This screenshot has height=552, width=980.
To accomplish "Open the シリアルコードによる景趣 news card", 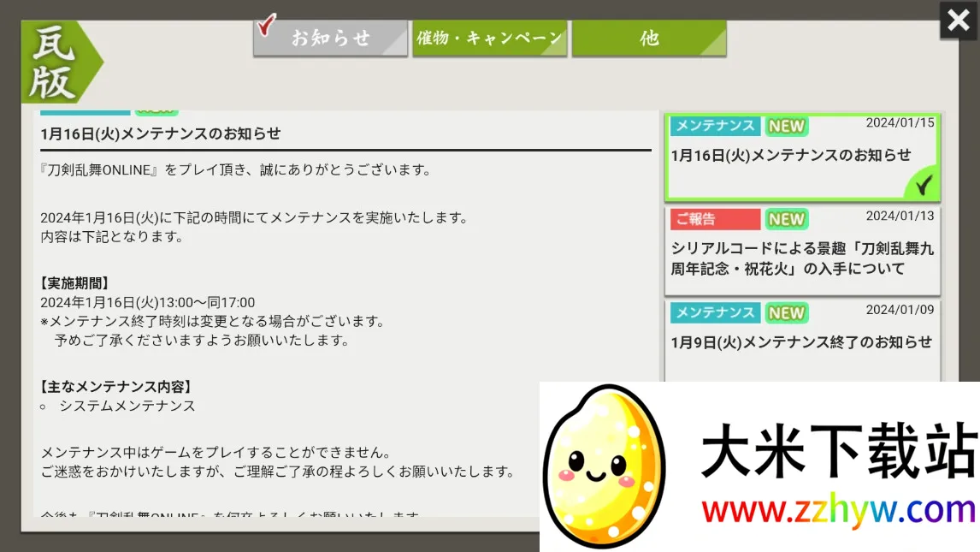I will click(802, 251).
